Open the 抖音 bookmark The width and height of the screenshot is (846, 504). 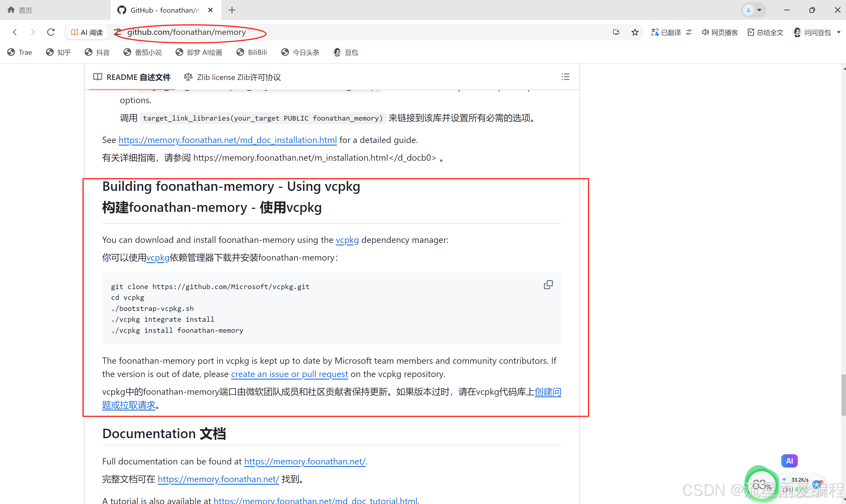97,52
